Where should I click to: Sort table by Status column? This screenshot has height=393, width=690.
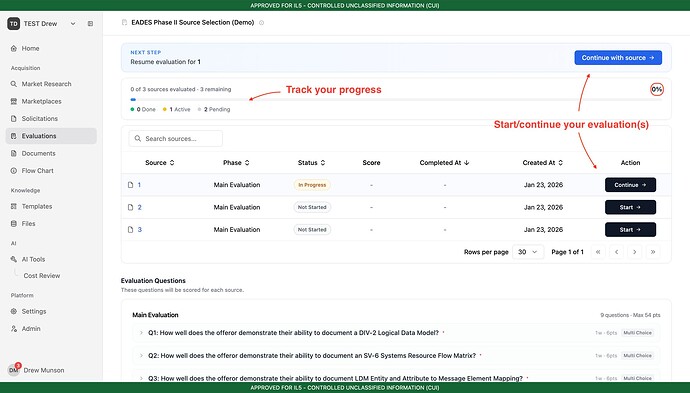coord(312,163)
